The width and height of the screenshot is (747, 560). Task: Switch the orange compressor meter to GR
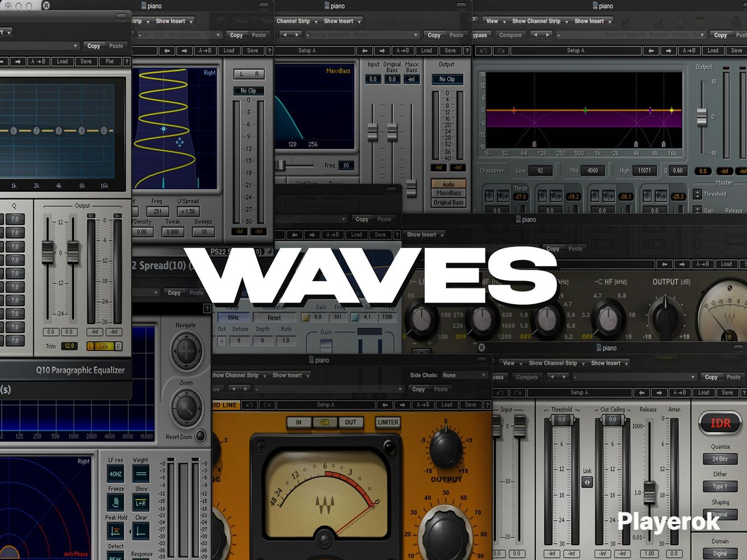pyautogui.click(x=324, y=422)
